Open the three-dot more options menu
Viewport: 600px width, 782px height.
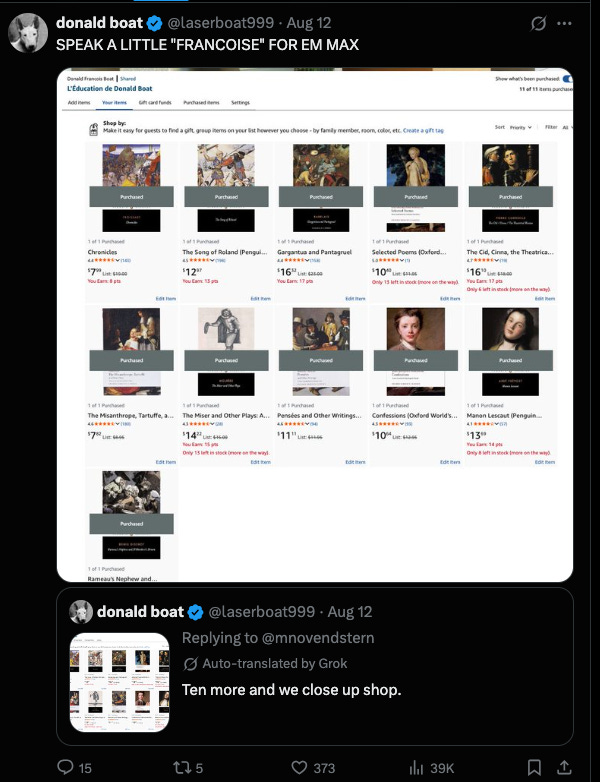click(564, 23)
